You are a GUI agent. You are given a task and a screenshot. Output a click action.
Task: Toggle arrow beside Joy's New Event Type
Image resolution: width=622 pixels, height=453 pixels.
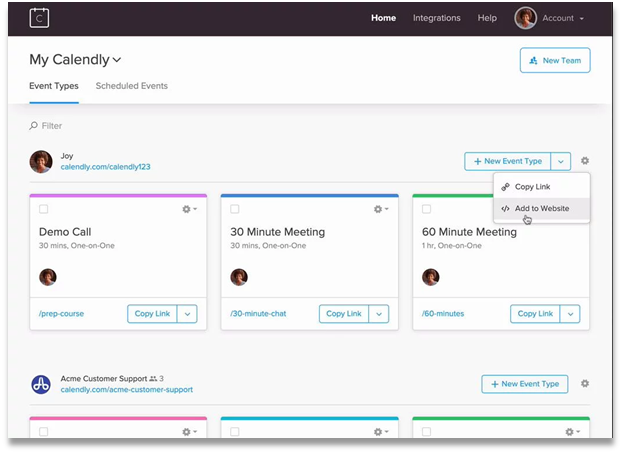point(561,161)
